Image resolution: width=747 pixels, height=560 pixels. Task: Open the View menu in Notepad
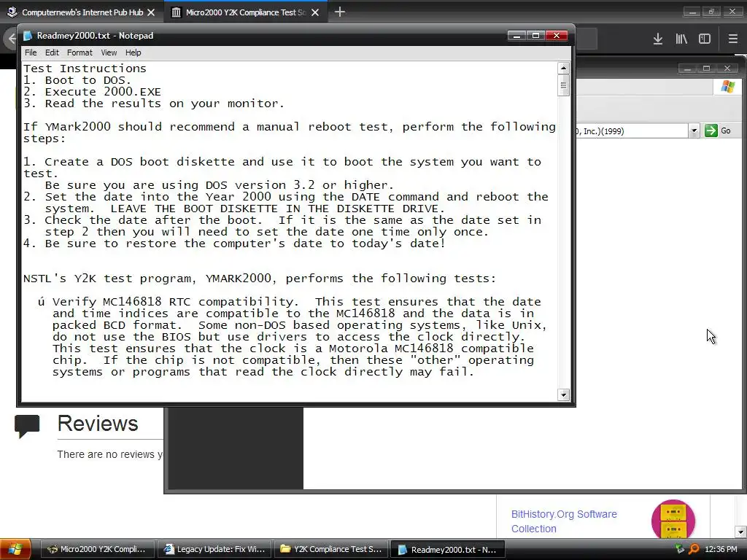pyautogui.click(x=109, y=52)
